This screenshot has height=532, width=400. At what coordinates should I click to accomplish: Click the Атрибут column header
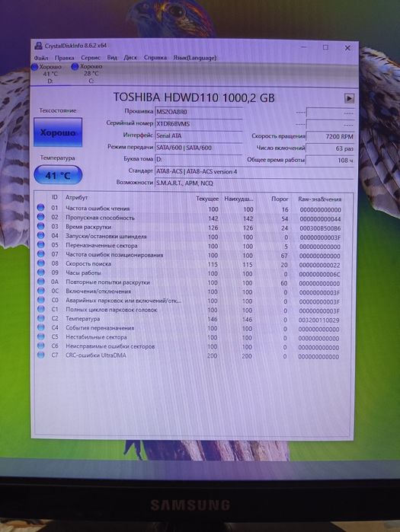[76, 197]
